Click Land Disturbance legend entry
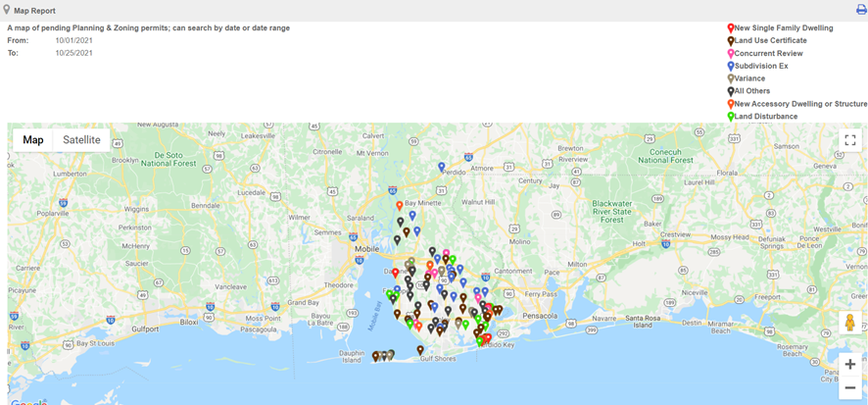This screenshot has width=868, height=405. 762,117
